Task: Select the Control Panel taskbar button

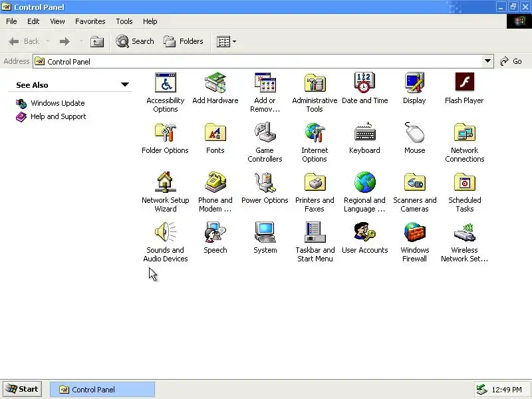Action: pyautogui.click(x=102, y=390)
